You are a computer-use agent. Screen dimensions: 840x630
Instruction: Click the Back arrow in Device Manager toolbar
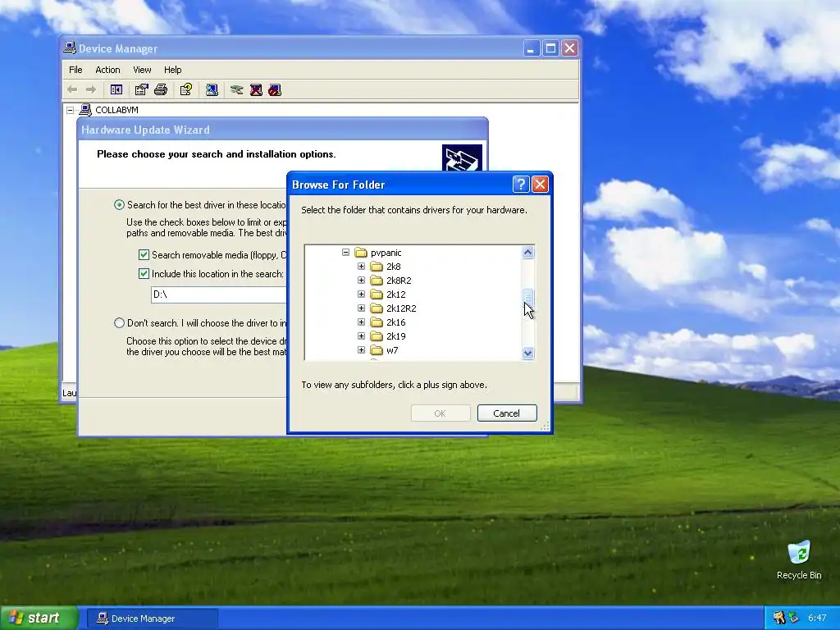pyautogui.click(x=72, y=90)
